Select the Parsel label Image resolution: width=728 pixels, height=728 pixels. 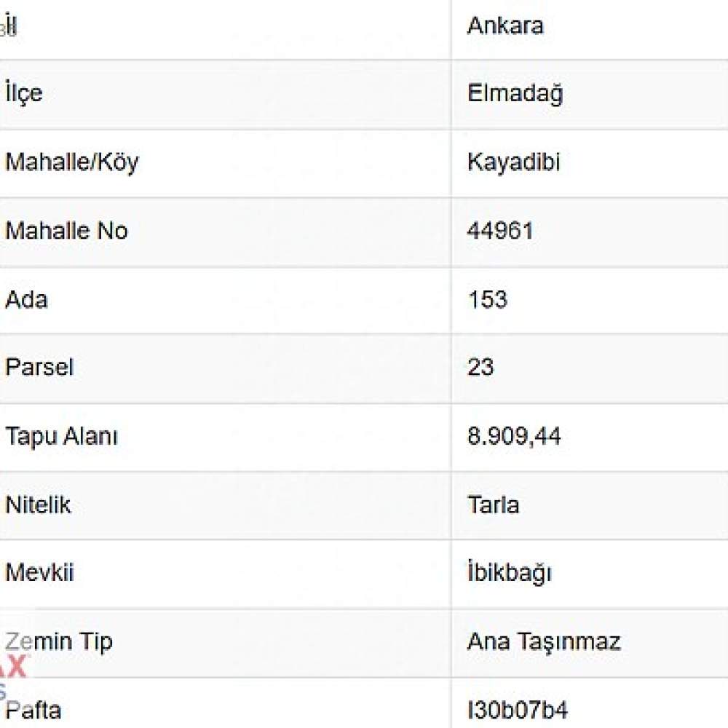39,367
